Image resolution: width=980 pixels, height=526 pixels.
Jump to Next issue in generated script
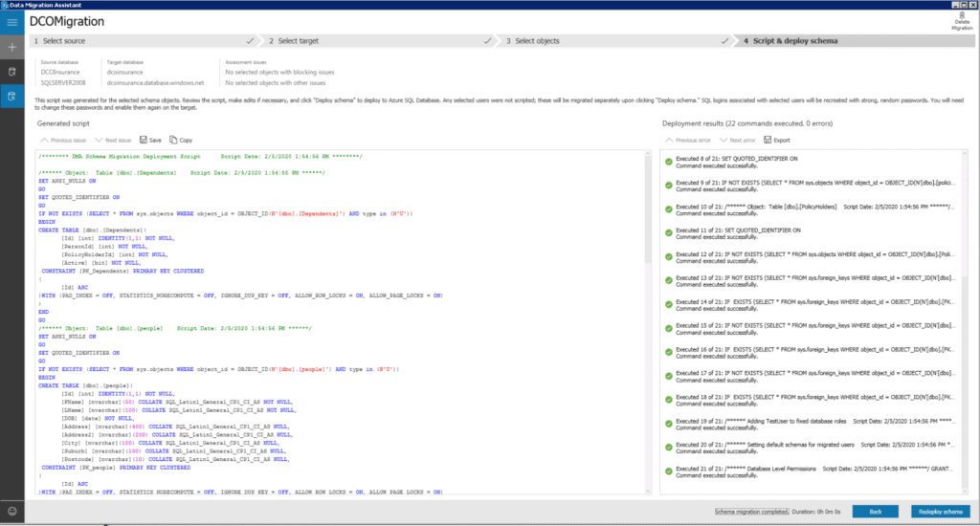pyautogui.click(x=112, y=140)
